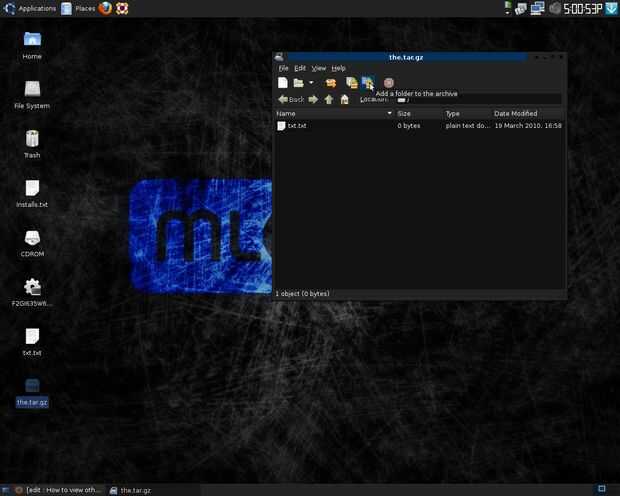Open the window menu icon in title bar
This screenshot has width=620, height=496.
[279, 57]
